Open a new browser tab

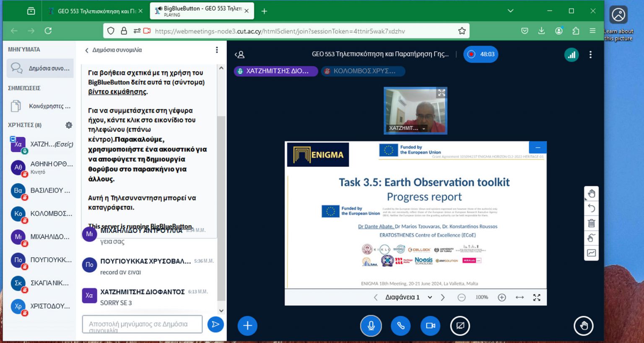pyautogui.click(x=264, y=11)
